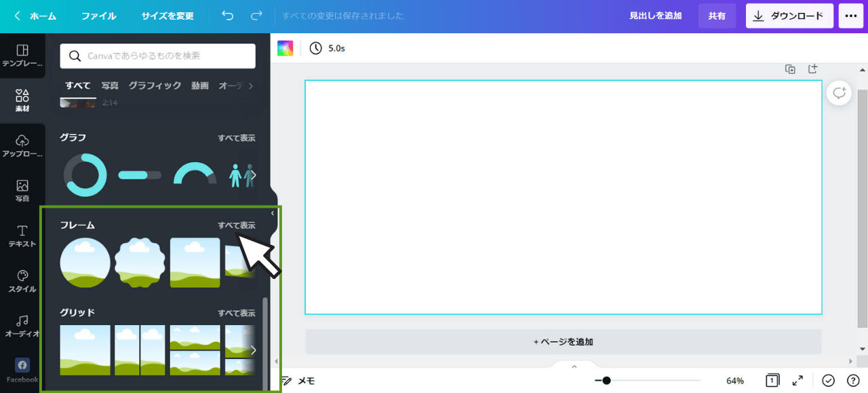Click + ページを追加 button
Image resolution: width=868 pixels, height=393 pixels.
[x=564, y=341]
